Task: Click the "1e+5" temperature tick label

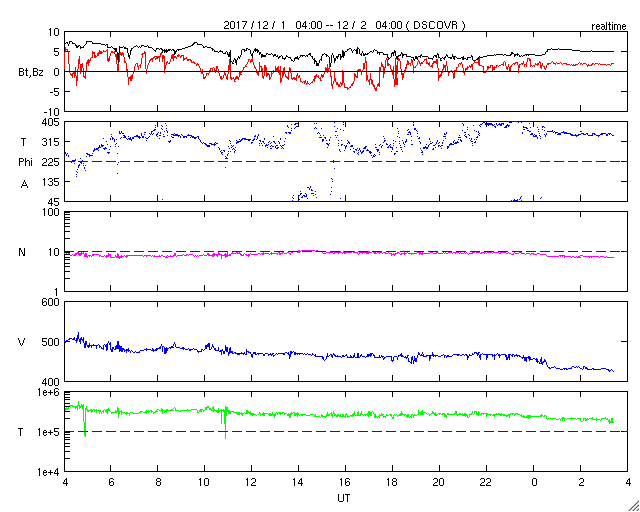Action: point(47,432)
